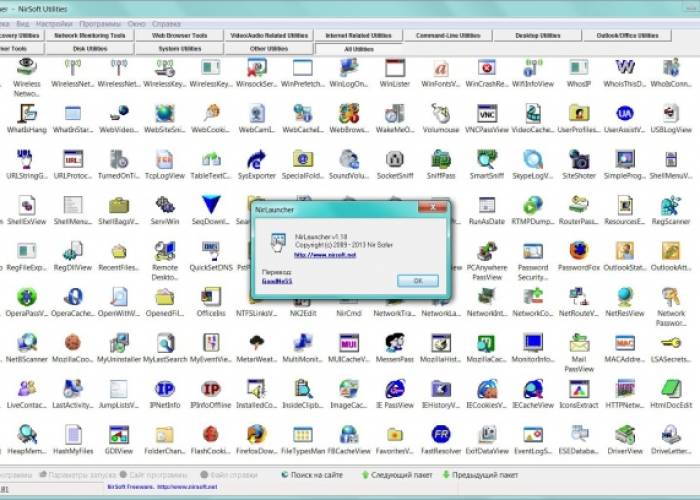Go to Следующий пакет
Viewport: 700px width, 500px height.
pos(396,475)
